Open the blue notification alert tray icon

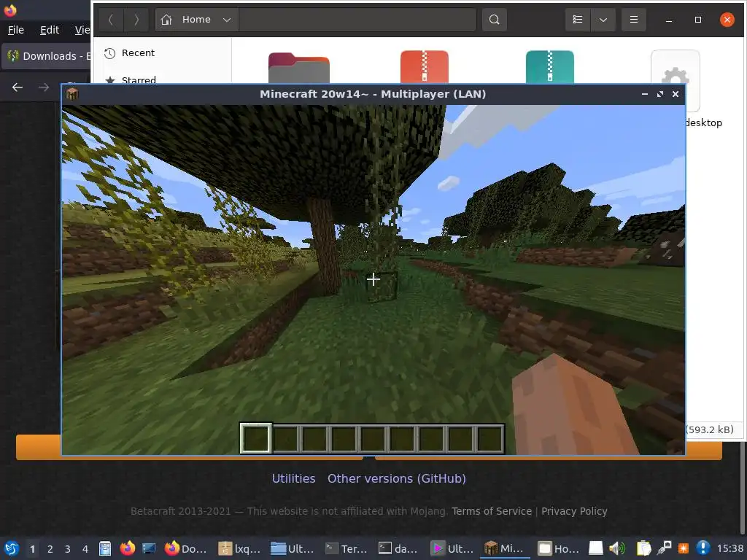coord(703,548)
